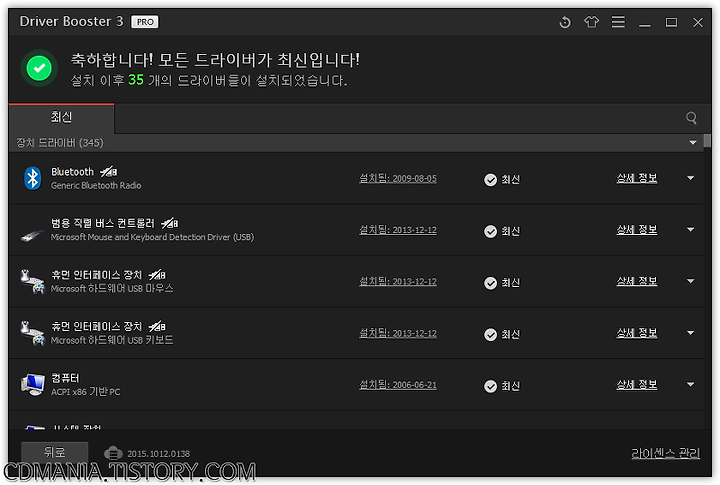Expand dropdown arrow on USB 키보드 row

[690, 333]
